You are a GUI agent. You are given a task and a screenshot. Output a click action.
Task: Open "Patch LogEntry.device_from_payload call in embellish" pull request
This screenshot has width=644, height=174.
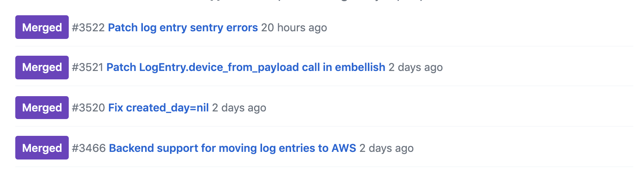tap(246, 67)
